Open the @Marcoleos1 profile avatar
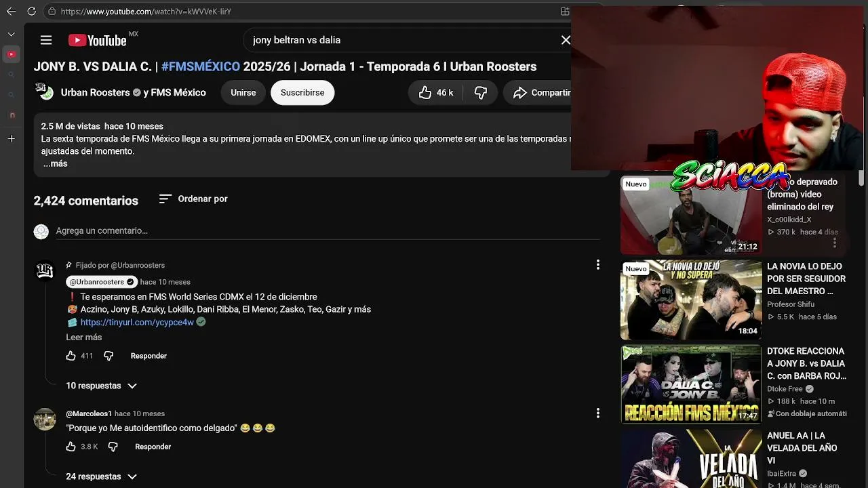The image size is (868, 488). (x=45, y=419)
